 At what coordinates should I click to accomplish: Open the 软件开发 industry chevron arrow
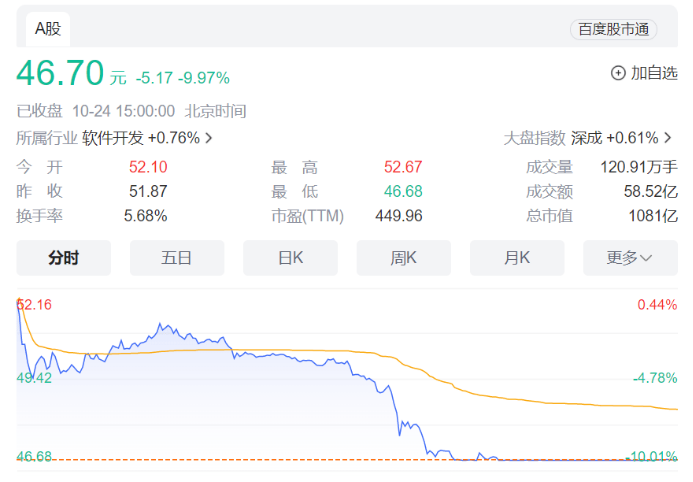208,138
